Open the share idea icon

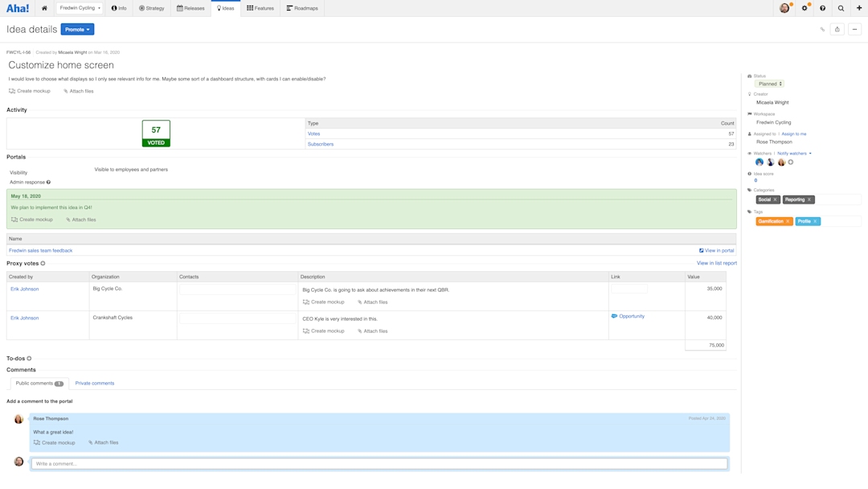(837, 28)
